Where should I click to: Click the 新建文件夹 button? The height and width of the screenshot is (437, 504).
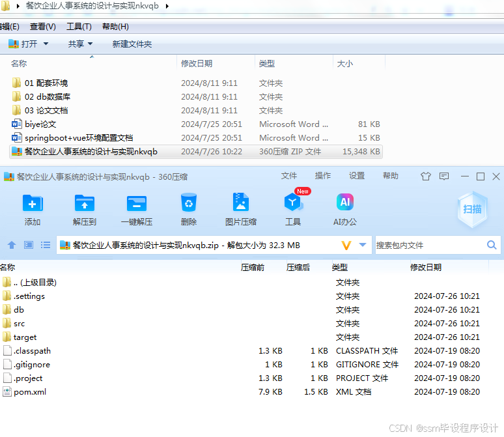click(132, 44)
